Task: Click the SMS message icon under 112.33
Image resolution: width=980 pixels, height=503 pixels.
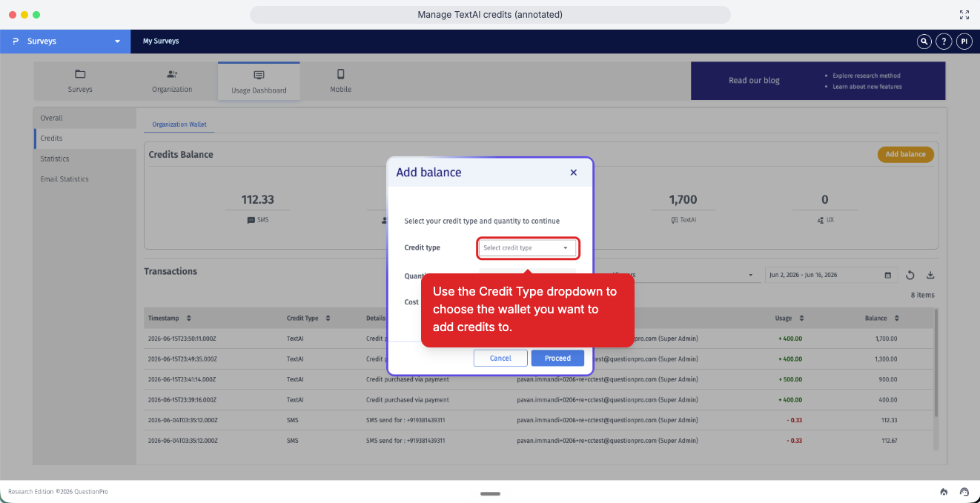Action: (251, 220)
